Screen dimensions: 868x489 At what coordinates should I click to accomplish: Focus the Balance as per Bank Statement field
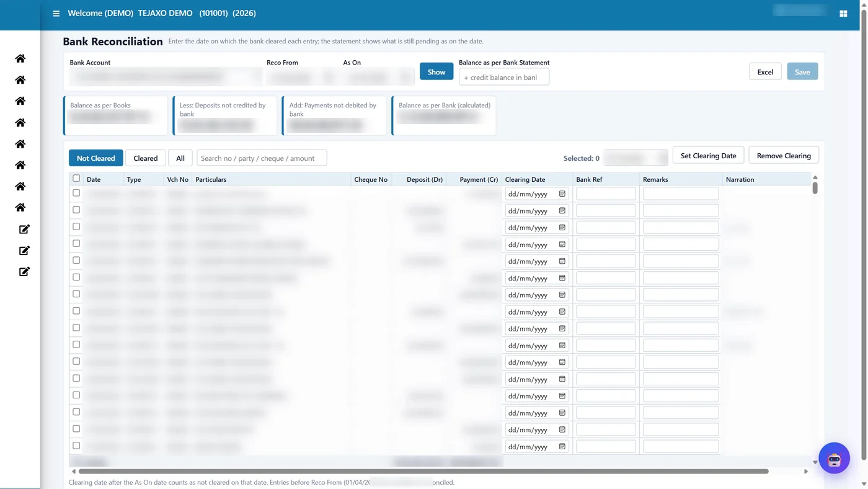click(504, 77)
